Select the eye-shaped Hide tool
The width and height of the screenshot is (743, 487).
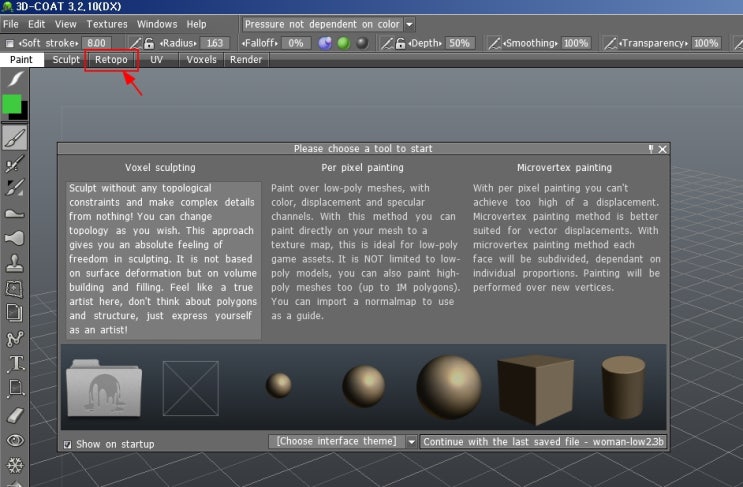tap(15, 441)
